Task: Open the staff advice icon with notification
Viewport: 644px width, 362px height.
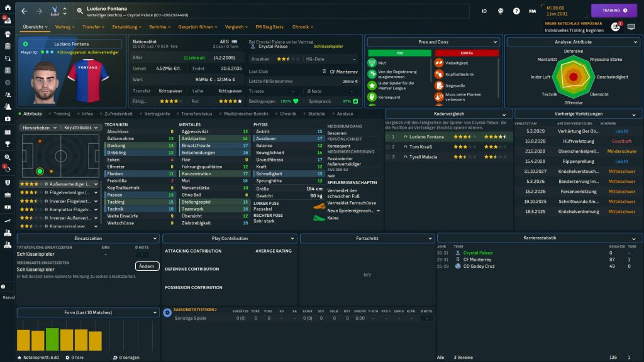Action: 616,26
